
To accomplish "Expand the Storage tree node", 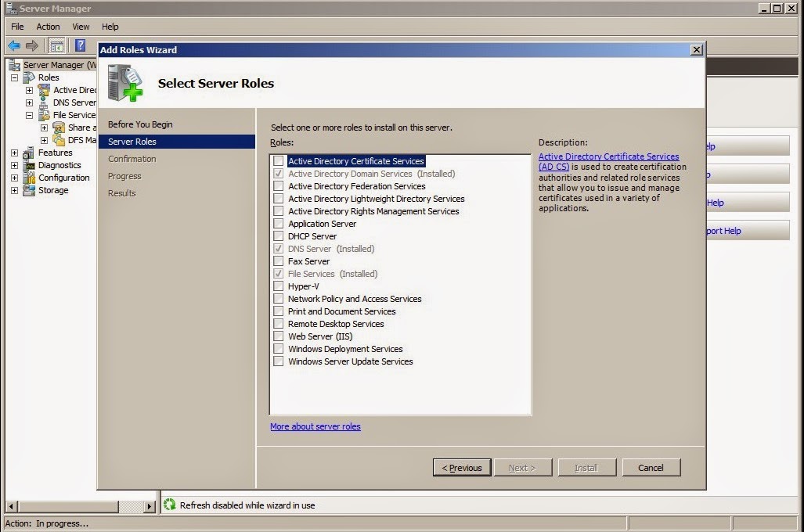I will click(14, 190).
